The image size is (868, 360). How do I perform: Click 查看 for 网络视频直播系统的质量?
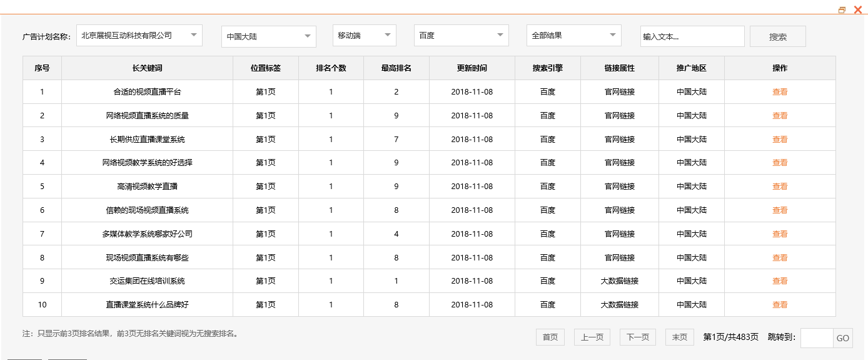coord(780,116)
